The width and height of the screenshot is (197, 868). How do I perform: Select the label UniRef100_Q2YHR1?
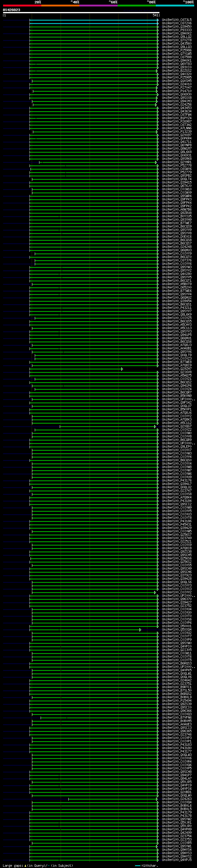[177, 162]
